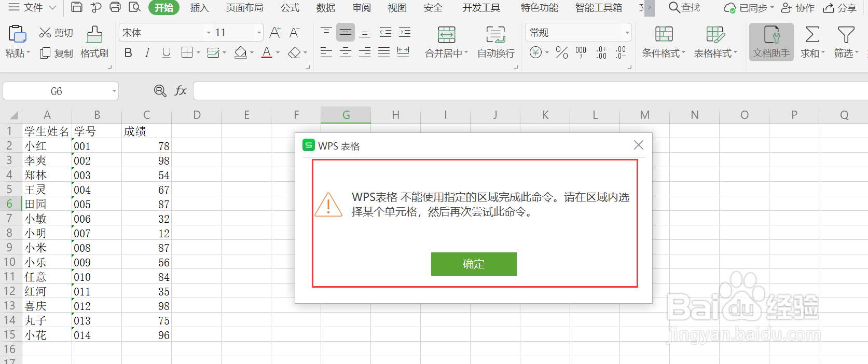Switch to the Page Layout tab
The image size is (868, 364).
pyautogui.click(x=244, y=8)
